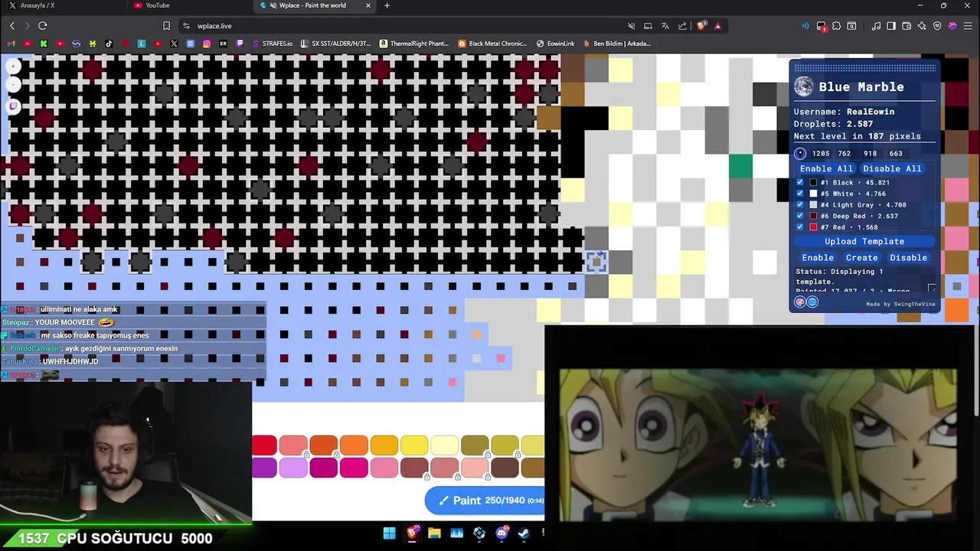The image size is (980, 551).
Task: Click Disable All colors button
Action: (x=892, y=168)
